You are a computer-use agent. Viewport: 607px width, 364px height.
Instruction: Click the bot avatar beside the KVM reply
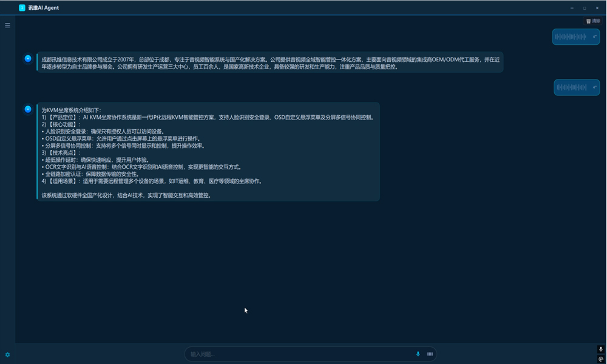(x=28, y=109)
